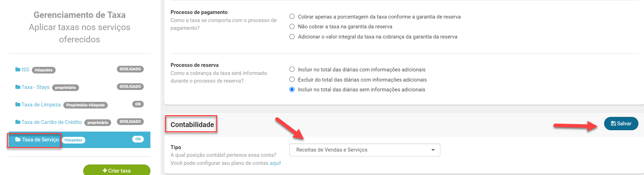
Task: Select 'Não cobrar a taxa na garantia' option
Action: (292, 27)
